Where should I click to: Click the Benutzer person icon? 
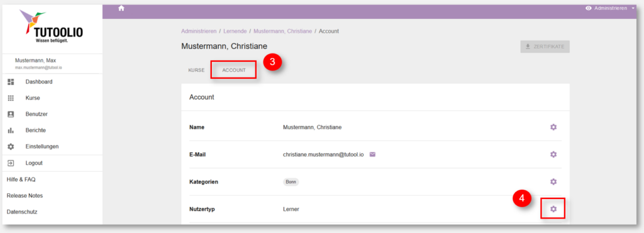(11, 114)
